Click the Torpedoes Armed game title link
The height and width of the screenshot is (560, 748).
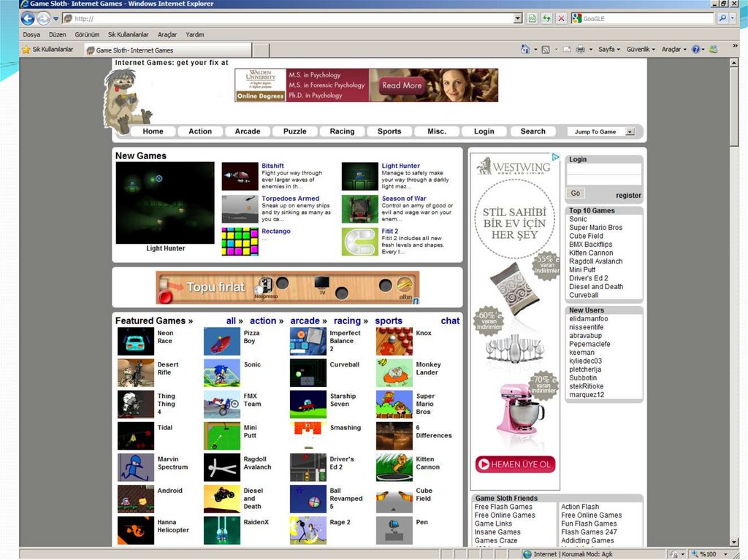tap(290, 199)
